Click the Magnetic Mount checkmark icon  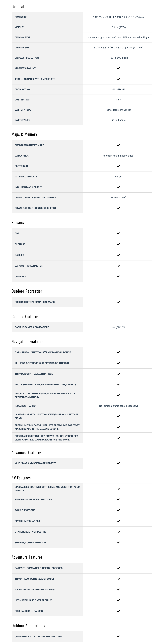(x=118, y=68)
